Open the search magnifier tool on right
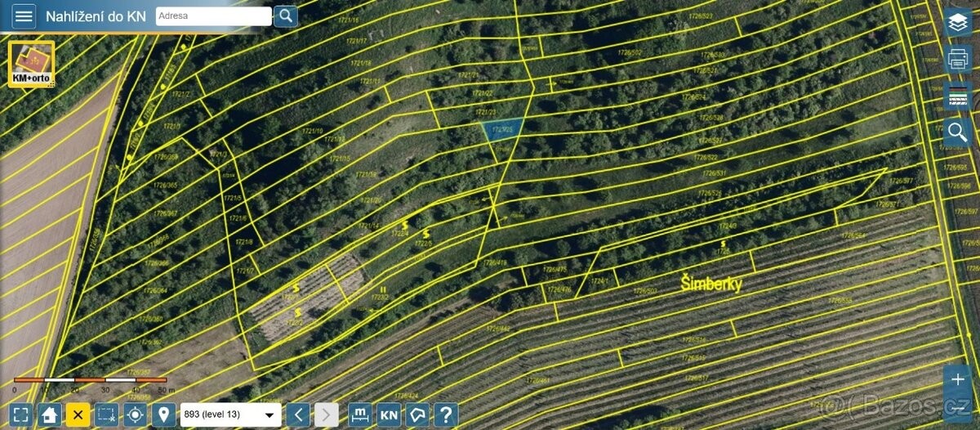 (957, 132)
